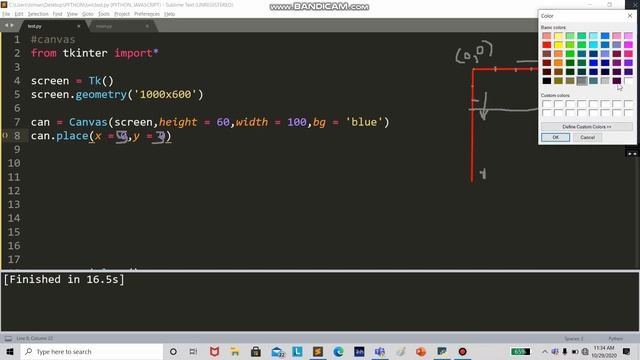640x360 pixels.
Task: Click the Spaces indentation setting in status bar
Action: click(x=574, y=339)
